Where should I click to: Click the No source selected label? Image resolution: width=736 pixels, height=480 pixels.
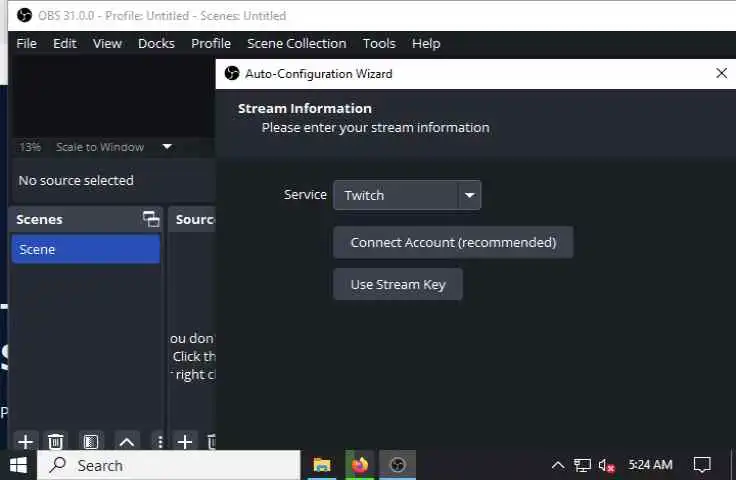(76, 180)
